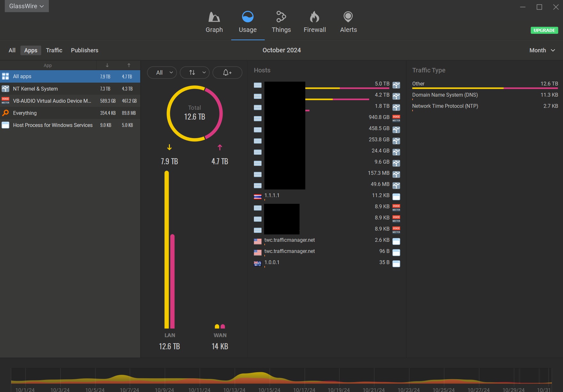Image resolution: width=563 pixels, height=392 pixels.
Task: Select the twc.trafficmanager.net host with 2.6 KB
Action: (289, 240)
